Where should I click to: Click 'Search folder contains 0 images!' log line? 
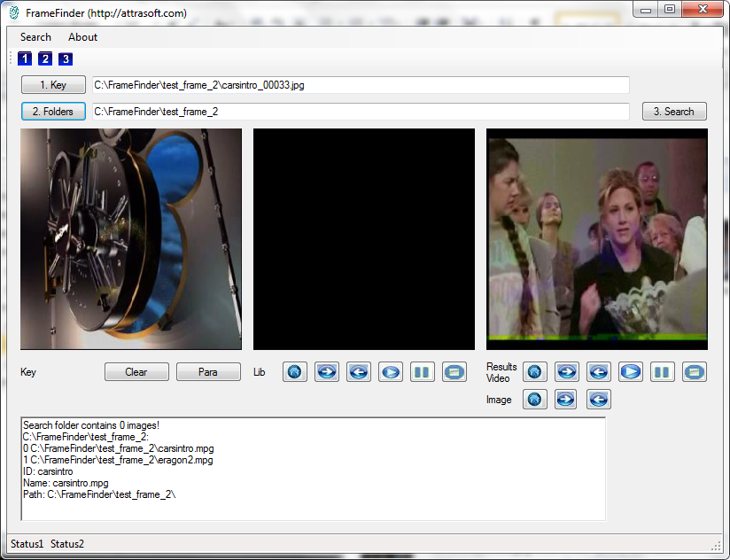pyautogui.click(x=91, y=425)
